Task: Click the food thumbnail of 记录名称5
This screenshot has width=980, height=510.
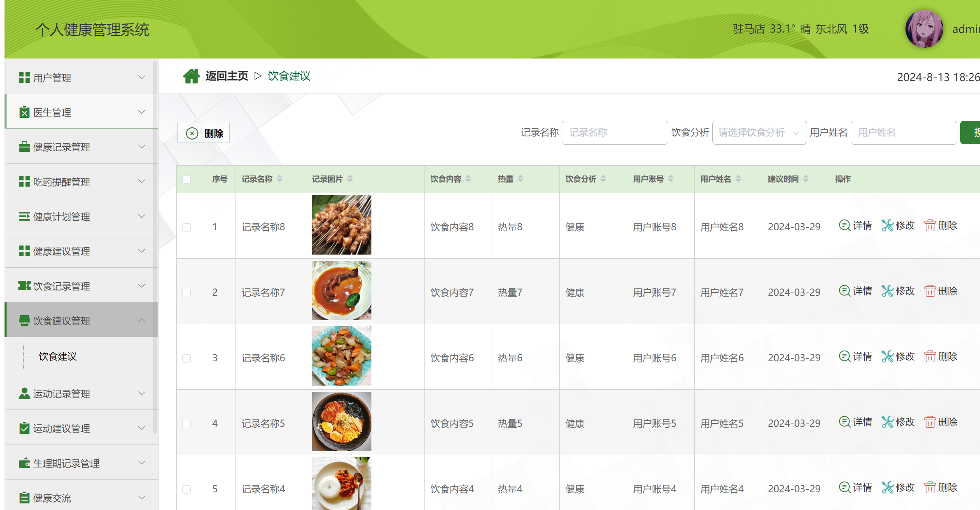Action: (x=341, y=421)
